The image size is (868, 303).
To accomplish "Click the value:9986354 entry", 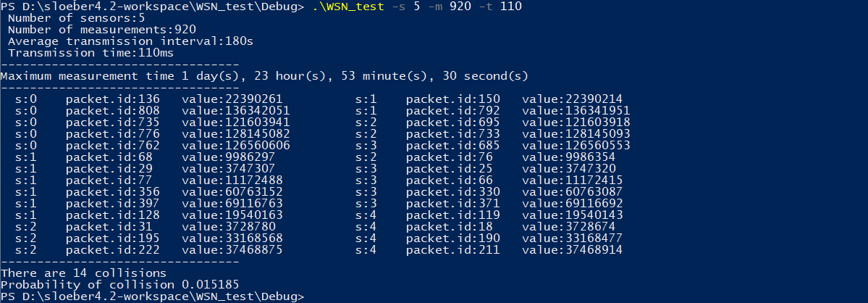I will tap(568, 157).
